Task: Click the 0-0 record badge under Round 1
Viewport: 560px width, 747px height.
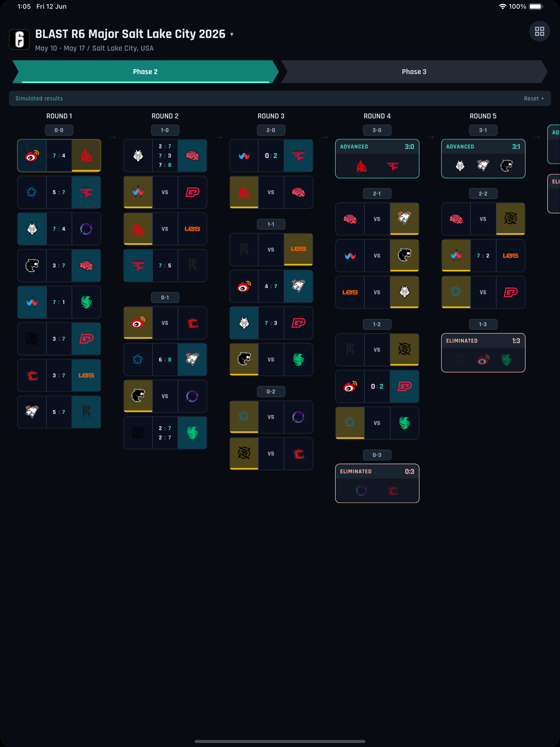Action: click(59, 130)
